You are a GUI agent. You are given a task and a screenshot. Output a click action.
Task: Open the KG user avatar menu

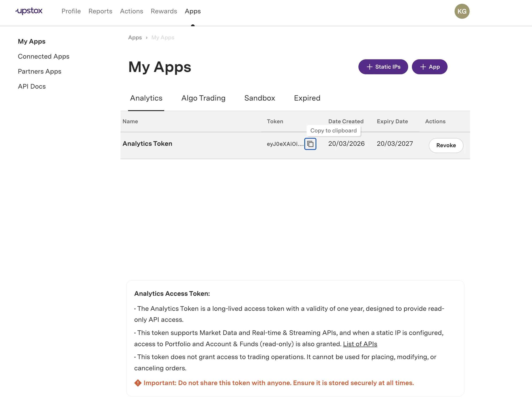pyautogui.click(x=462, y=11)
